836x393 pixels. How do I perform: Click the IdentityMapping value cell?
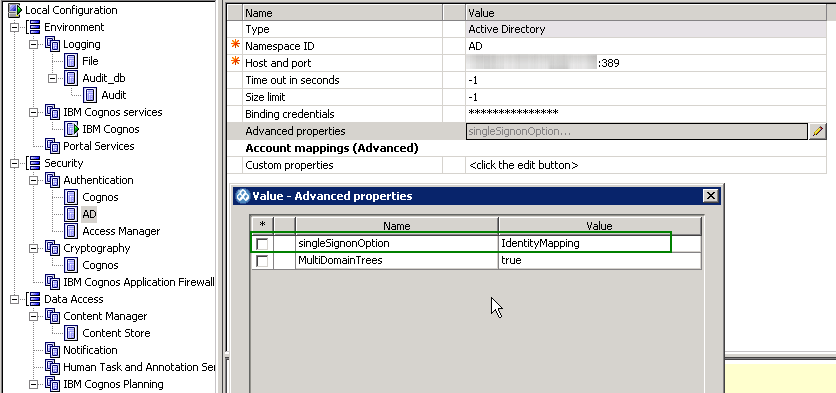[599, 244]
